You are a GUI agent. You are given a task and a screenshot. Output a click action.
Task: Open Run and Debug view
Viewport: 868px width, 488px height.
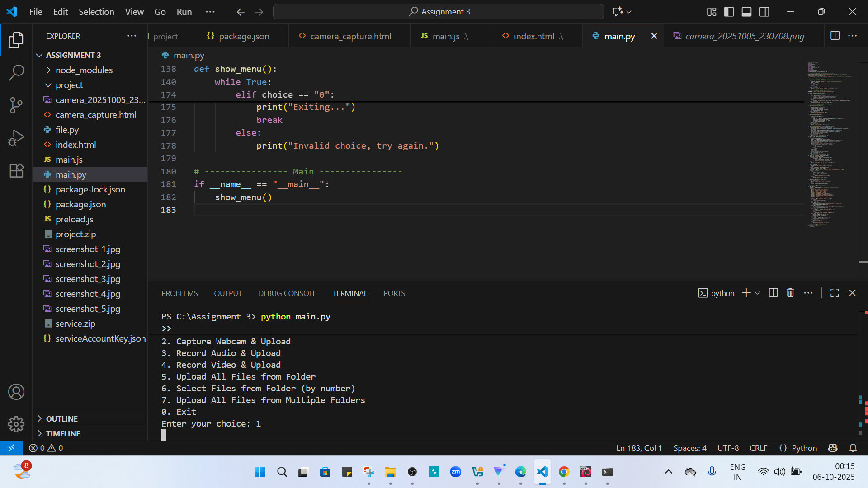16,138
